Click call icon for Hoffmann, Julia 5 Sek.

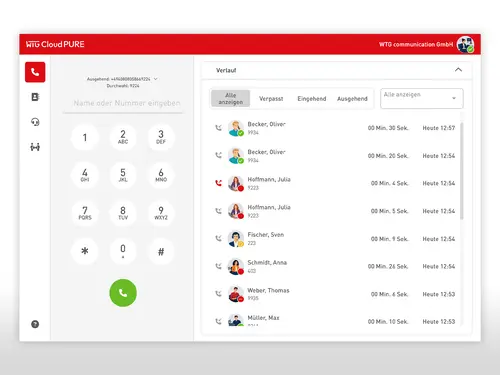(x=218, y=211)
